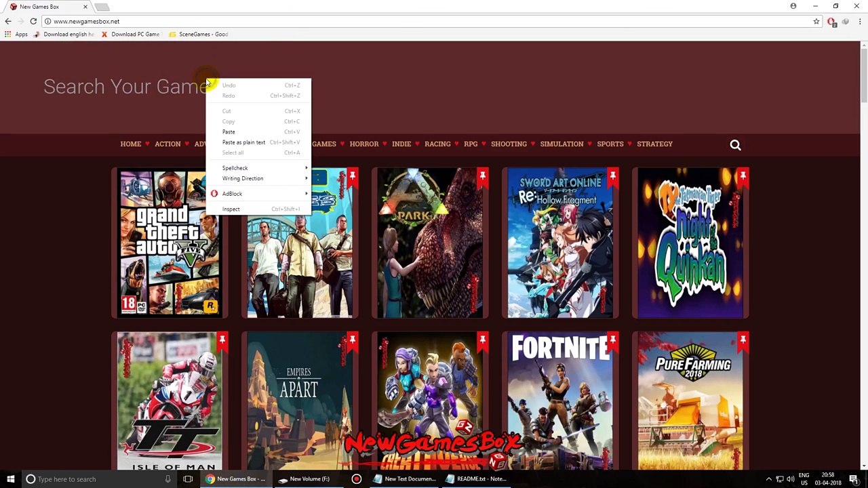Viewport: 868px width, 488px height.
Task: Switch to README.txt Notepad taskbar window
Action: [x=476, y=479]
